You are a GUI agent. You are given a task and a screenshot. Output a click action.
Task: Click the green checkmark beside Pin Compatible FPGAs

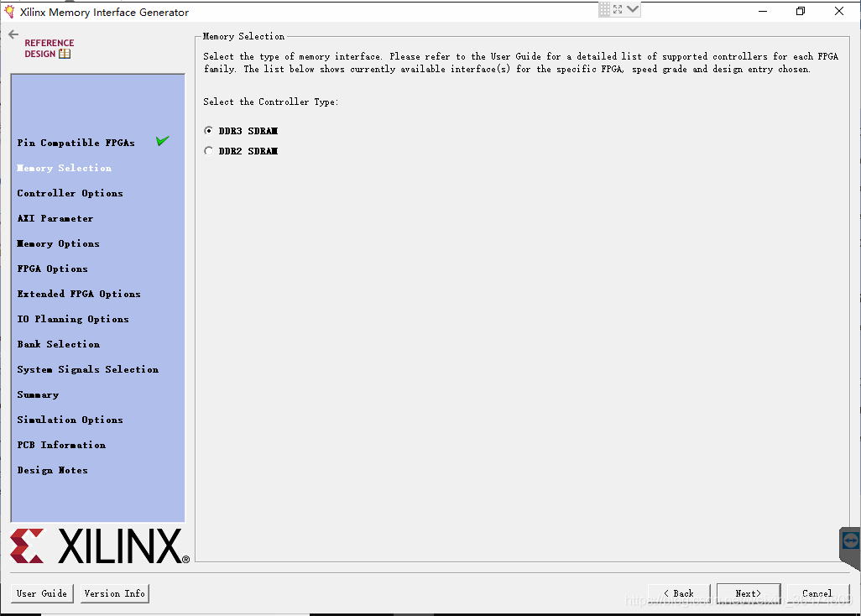(x=163, y=141)
